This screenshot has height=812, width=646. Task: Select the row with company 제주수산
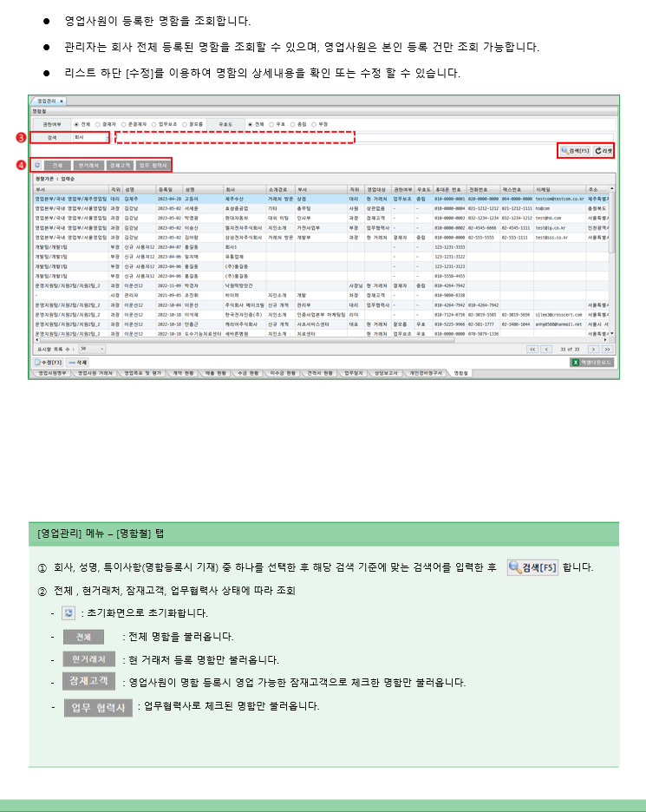click(x=321, y=199)
